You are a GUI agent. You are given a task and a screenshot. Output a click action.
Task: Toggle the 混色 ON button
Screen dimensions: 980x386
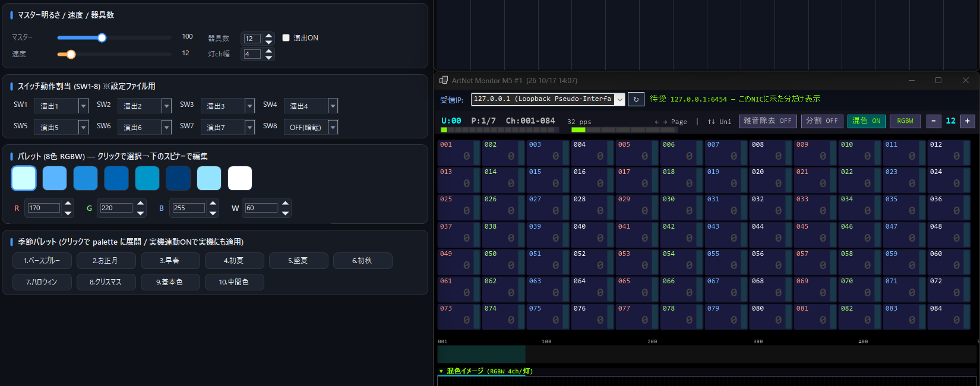coord(867,121)
